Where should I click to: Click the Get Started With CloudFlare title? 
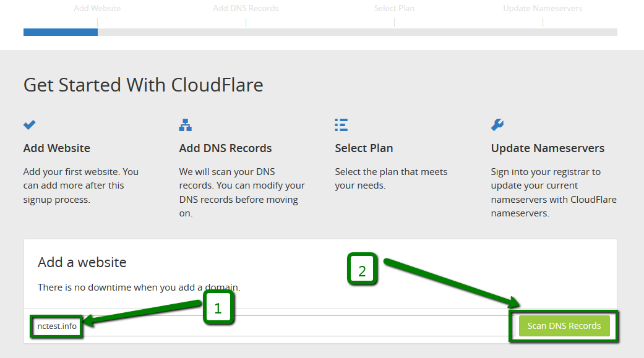pyautogui.click(x=144, y=85)
